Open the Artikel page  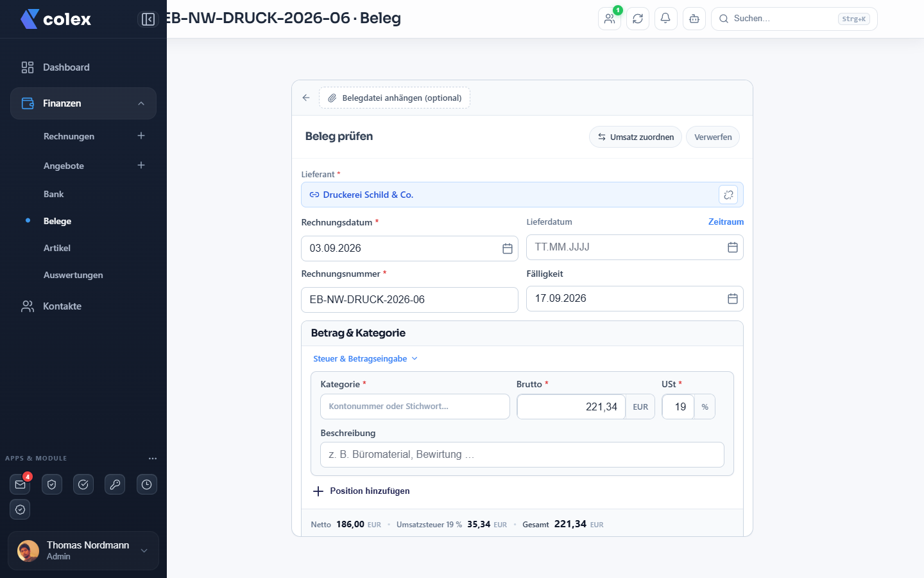tap(57, 248)
